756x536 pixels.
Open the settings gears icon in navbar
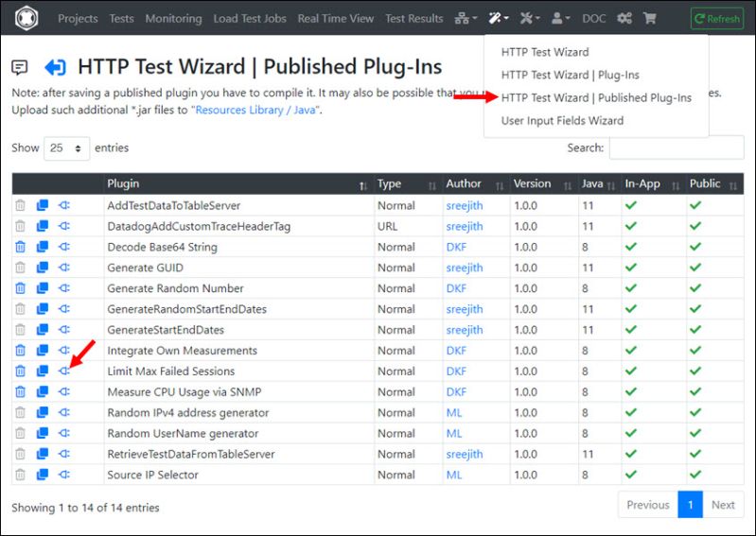(624, 18)
